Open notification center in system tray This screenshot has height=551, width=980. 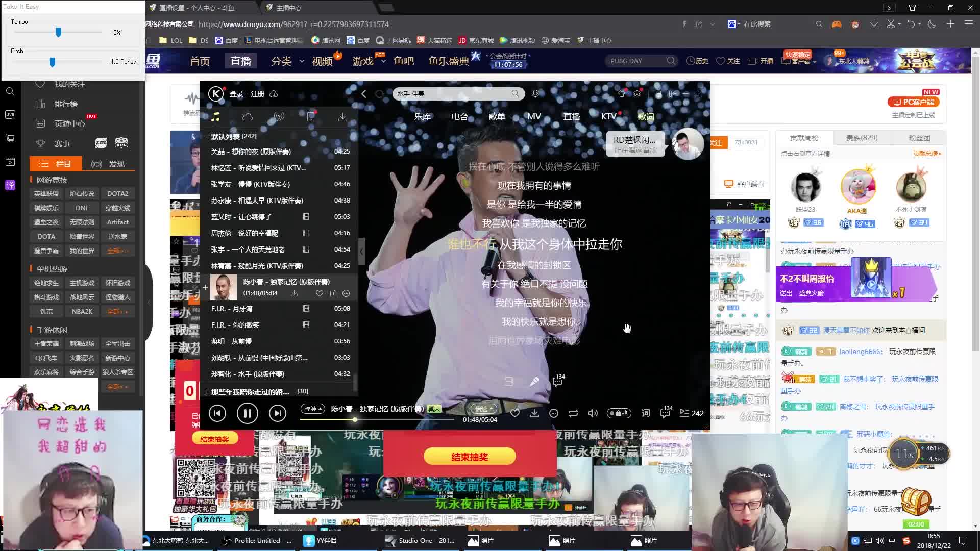point(963,541)
